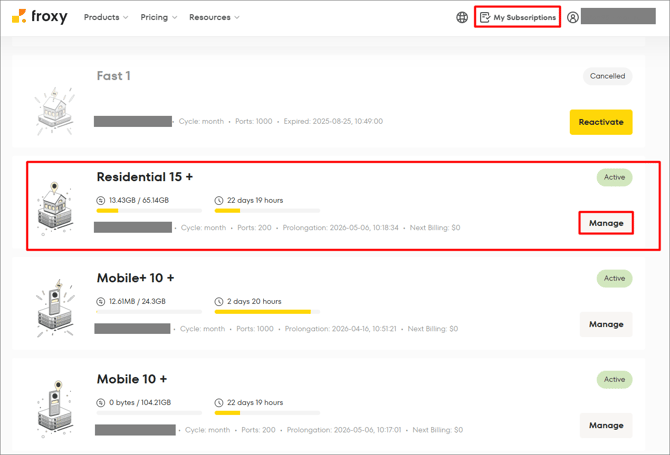The image size is (670, 455).
Task: Manage the Mobile+ 10 + subscription
Action: tap(606, 324)
